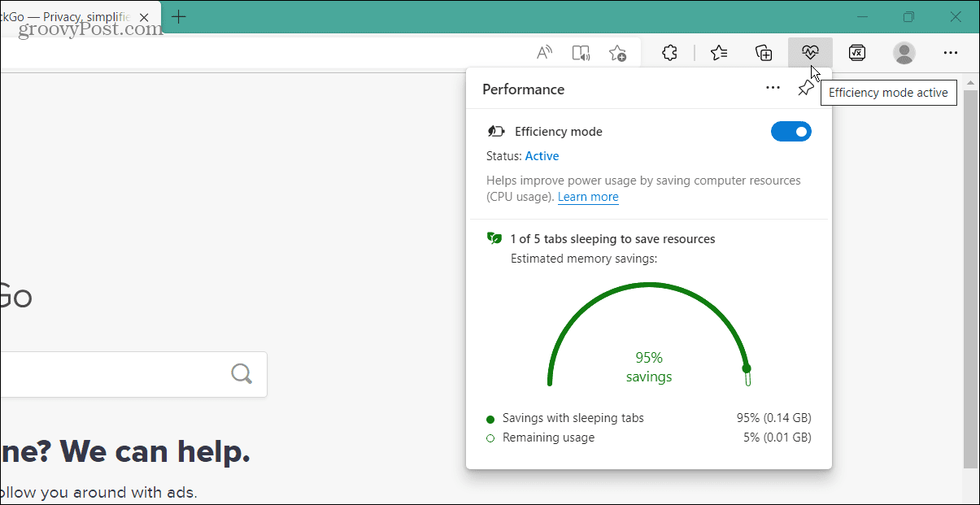Viewport: 980px width, 505px height.
Task: Click the browser profile avatar
Action: pos(904,52)
